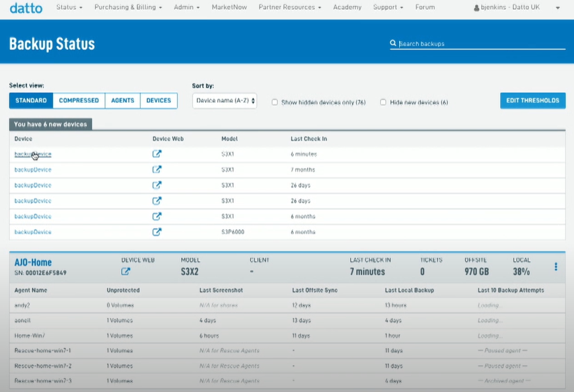Screen dimensions: 574x392
Task: Toggle Hide new devices checkbox
Action: point(383,102)
